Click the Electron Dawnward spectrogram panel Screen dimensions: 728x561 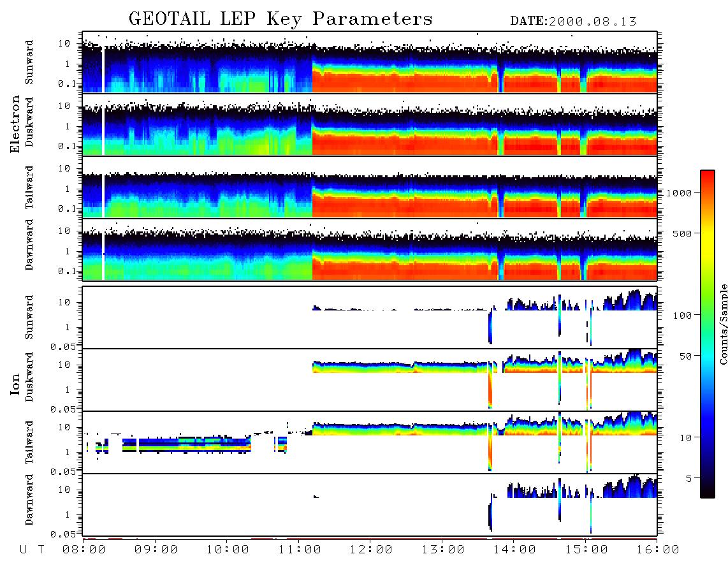[x=370, y=249]
